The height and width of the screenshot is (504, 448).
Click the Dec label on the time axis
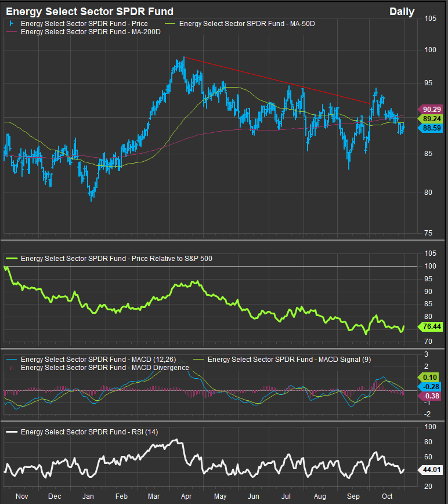pyautogui.click(x=55, y=496)
